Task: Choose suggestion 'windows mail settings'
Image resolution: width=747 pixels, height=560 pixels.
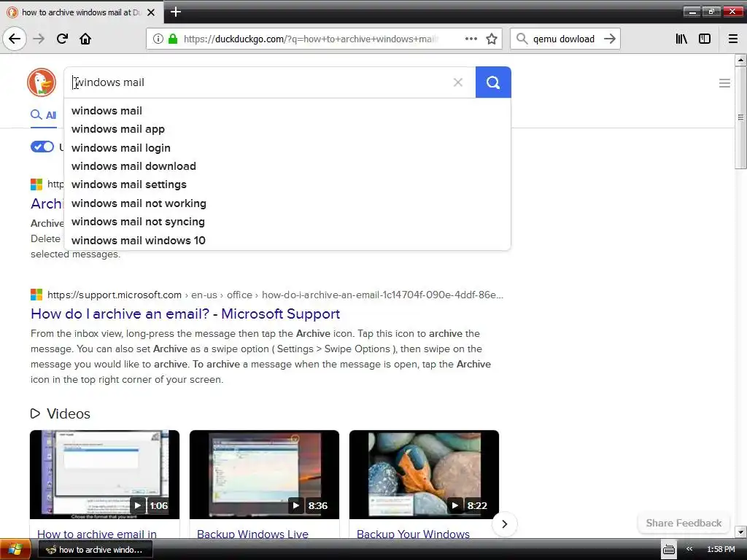Action: [287, 184]
